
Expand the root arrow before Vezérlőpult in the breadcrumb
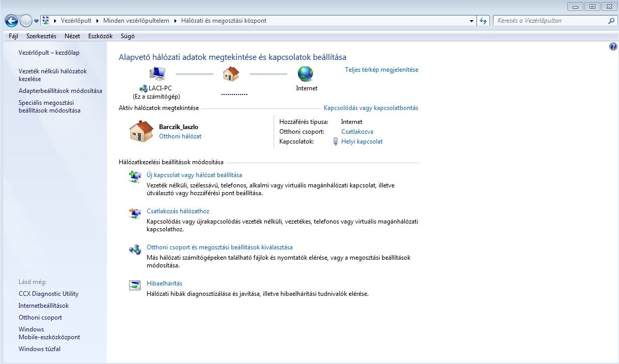[55, 21]
